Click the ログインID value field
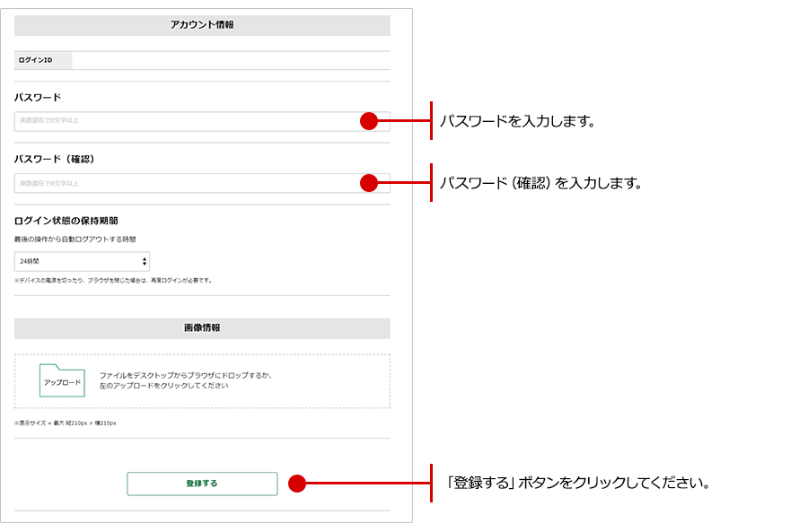808x532 pixels. click(x=230, y=60)
